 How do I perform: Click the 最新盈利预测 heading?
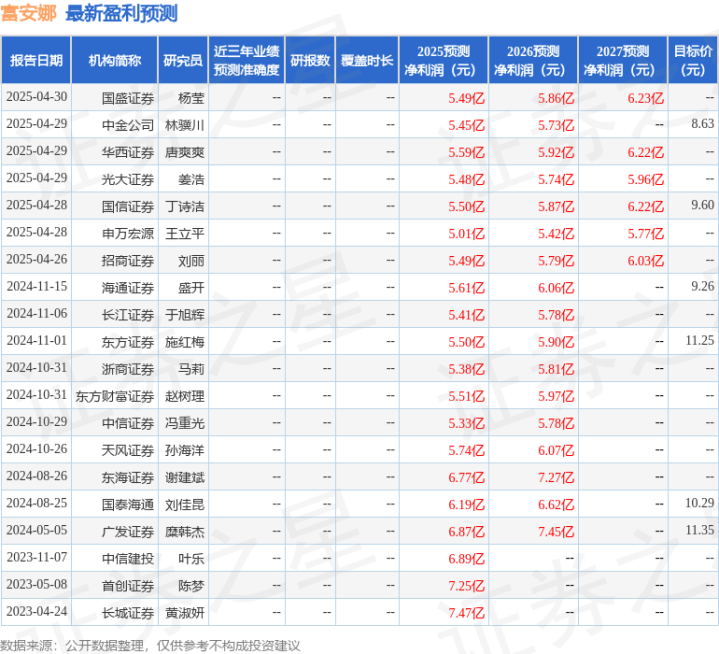(x=122, y=13)
